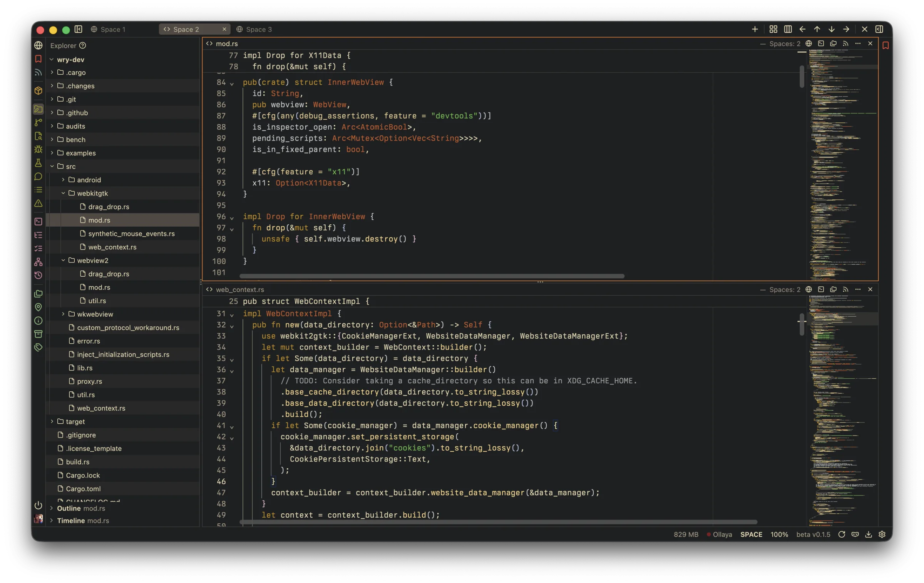924x583 pixels.
Task: Open the source control branch icon in sidebar
Action: click(38, 122)
